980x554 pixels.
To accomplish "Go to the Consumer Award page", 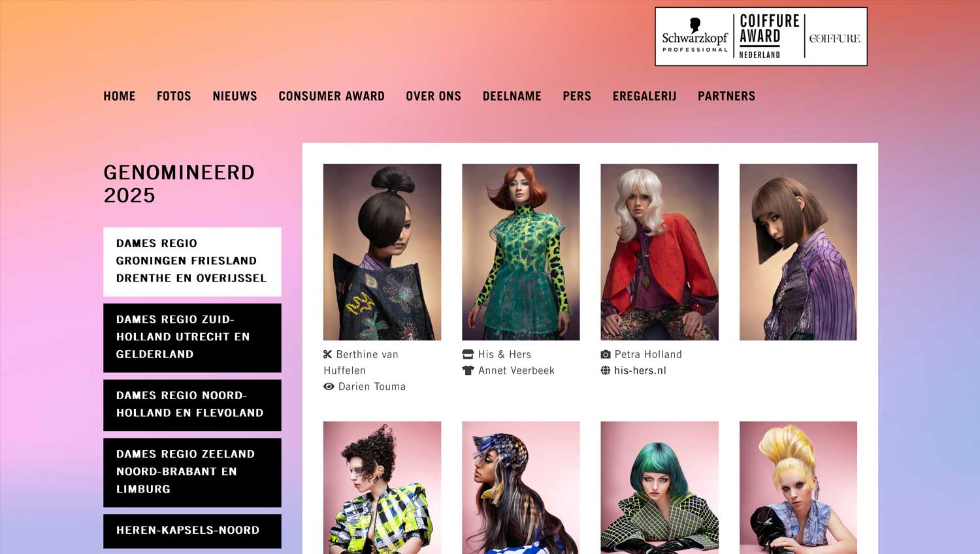I will 331,96.
